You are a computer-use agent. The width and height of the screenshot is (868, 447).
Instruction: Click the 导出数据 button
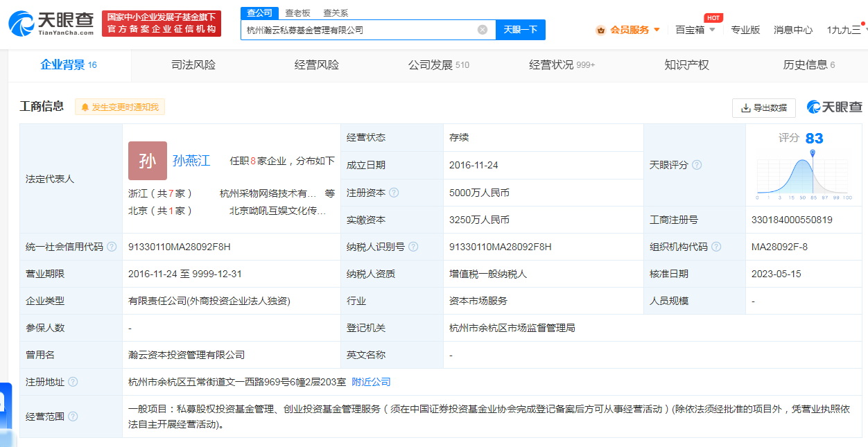click(764, 108)
